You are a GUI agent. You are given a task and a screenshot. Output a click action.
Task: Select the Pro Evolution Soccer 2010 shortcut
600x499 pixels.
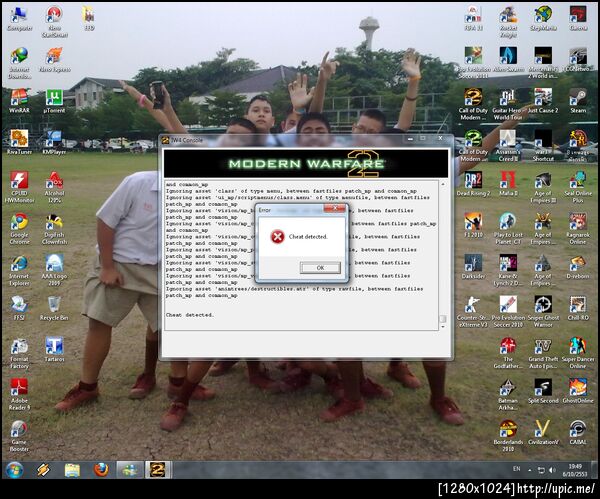coord(508,311)
